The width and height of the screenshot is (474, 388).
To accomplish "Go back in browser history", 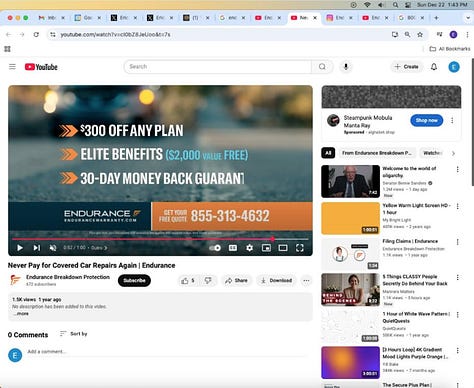I will tap(9, 34).
